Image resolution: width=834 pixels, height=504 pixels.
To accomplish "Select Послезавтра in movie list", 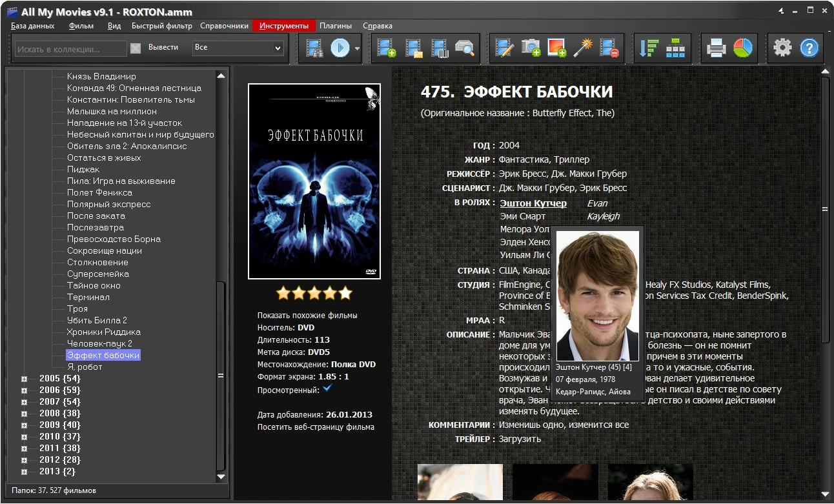I will (x=96, y=228).
